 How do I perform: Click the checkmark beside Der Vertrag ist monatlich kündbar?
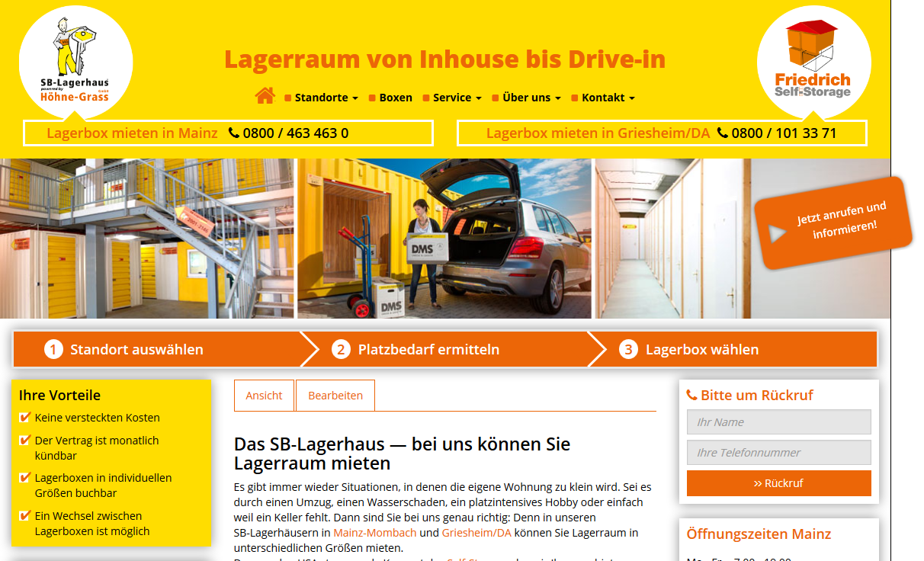pos(25,440)
